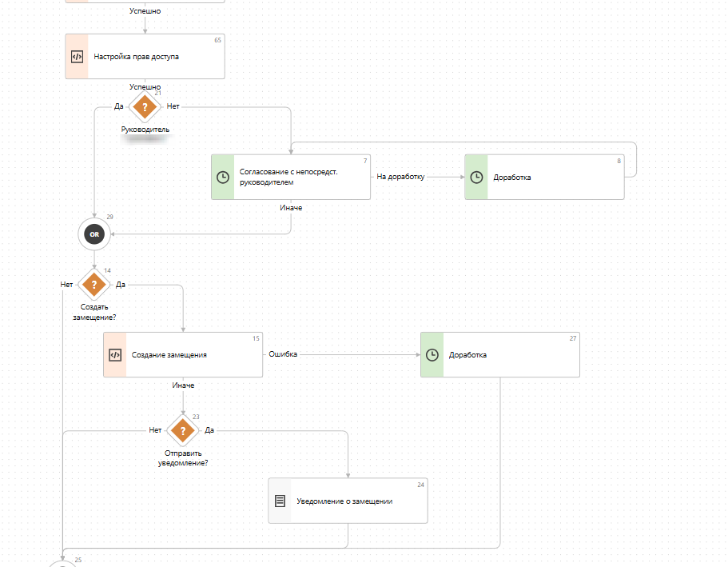
Task: Click the script icon on Настройка прав доступа block
Action: point(77,57)
